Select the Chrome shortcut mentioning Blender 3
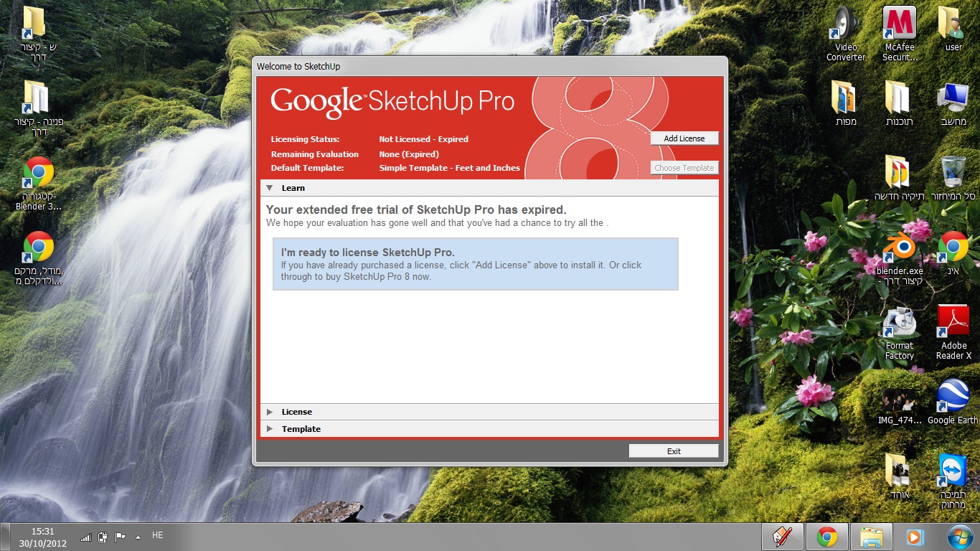The image size is (980, 551). pos(39,184)
